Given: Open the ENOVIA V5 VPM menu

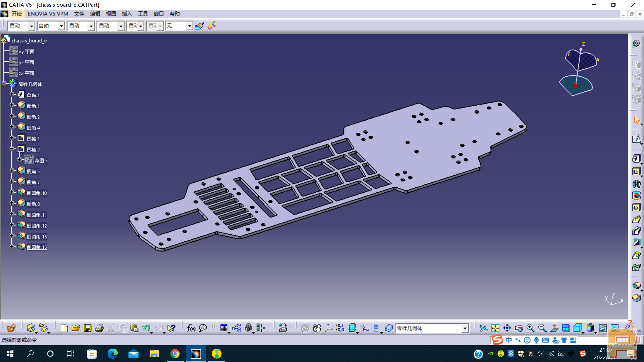Looking at the screenshot, I should (48, 14).
